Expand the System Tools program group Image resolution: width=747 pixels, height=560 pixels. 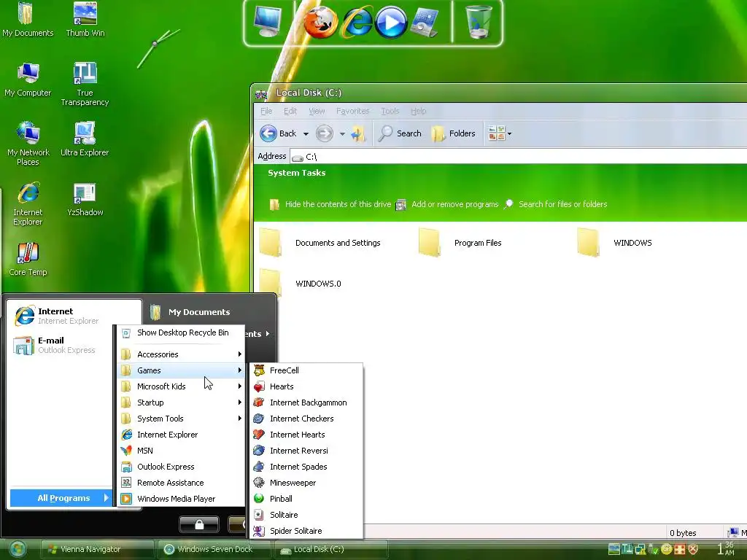[x=181, y=419]
